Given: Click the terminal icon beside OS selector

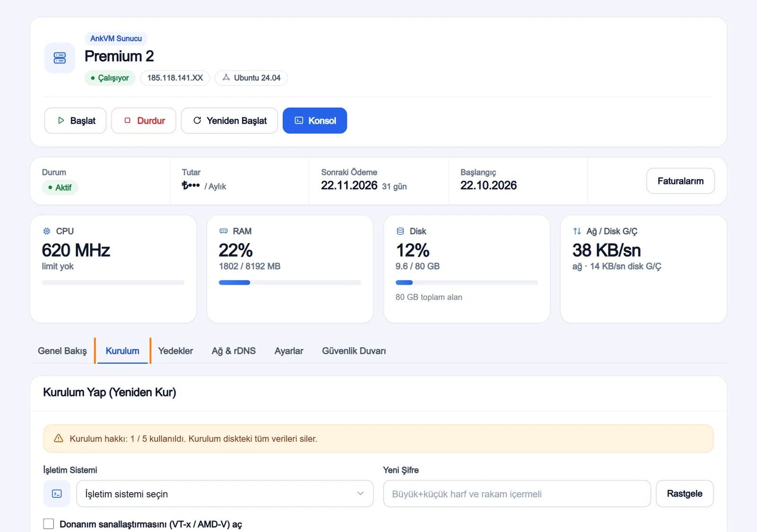Looking at the screenshot, I should [x=57, y=494].
